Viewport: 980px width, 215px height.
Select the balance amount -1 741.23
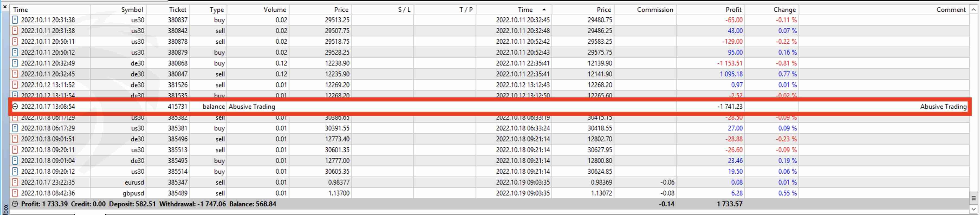[730, 106]
